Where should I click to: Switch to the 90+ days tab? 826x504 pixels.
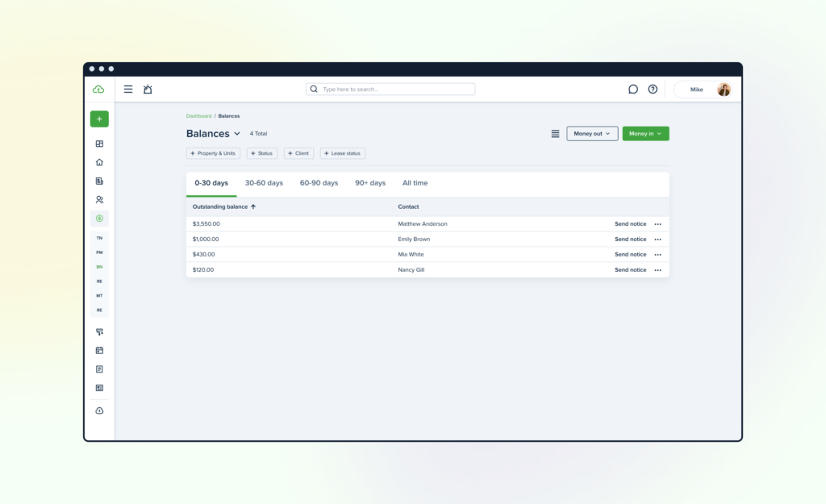370,183
